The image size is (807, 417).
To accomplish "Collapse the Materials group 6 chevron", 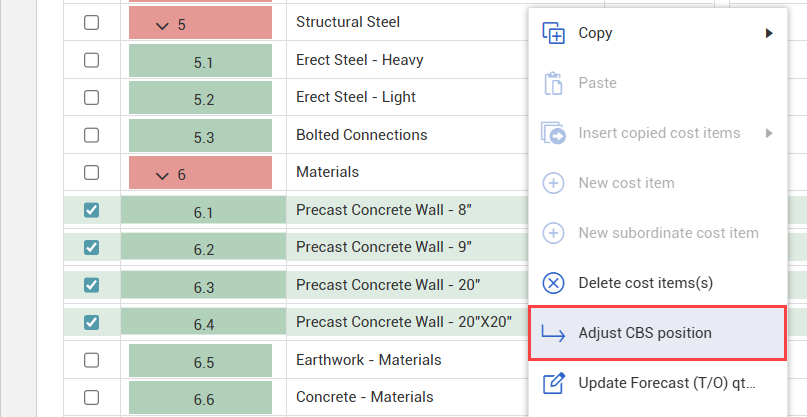I will [164, 174].
